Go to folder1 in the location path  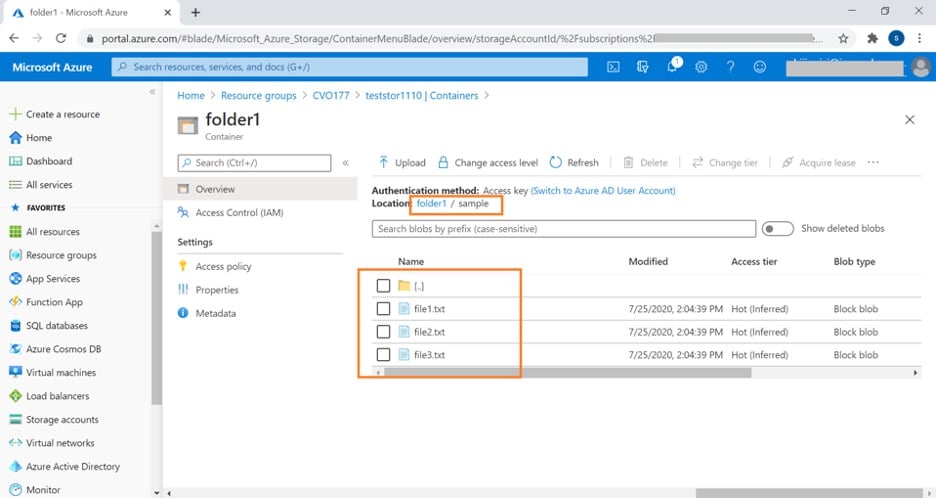(x=431, y=203)
